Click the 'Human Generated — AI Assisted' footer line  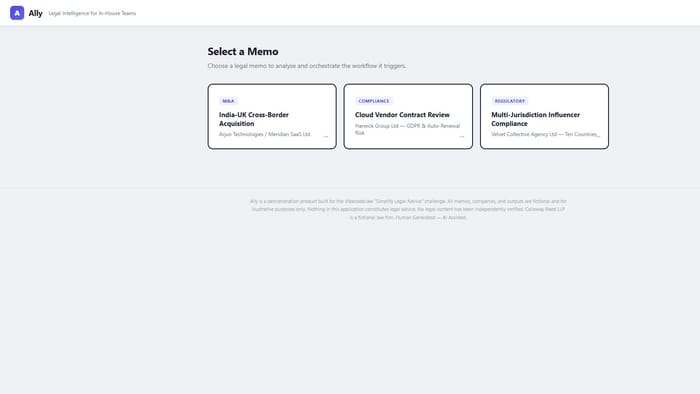(431, 218)
